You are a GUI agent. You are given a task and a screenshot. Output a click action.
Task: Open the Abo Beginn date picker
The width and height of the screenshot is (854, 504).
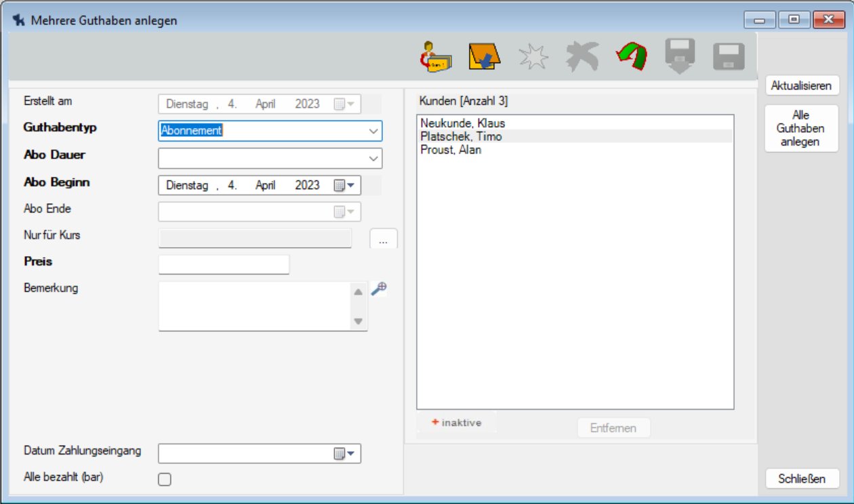(x=344, y=186)
